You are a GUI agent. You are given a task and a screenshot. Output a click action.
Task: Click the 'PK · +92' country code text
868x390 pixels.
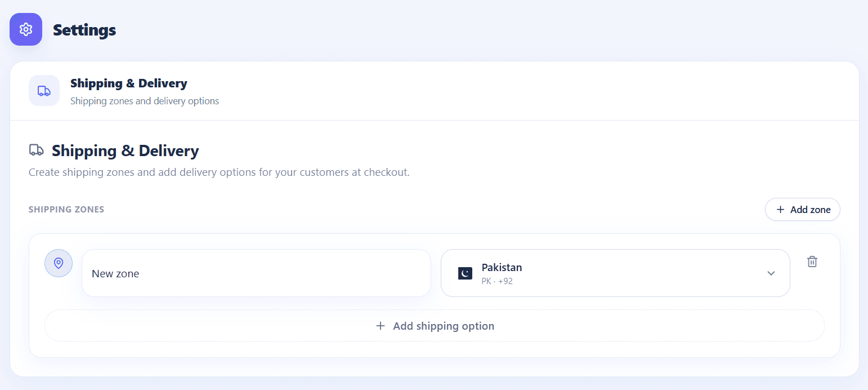(497, 281)
